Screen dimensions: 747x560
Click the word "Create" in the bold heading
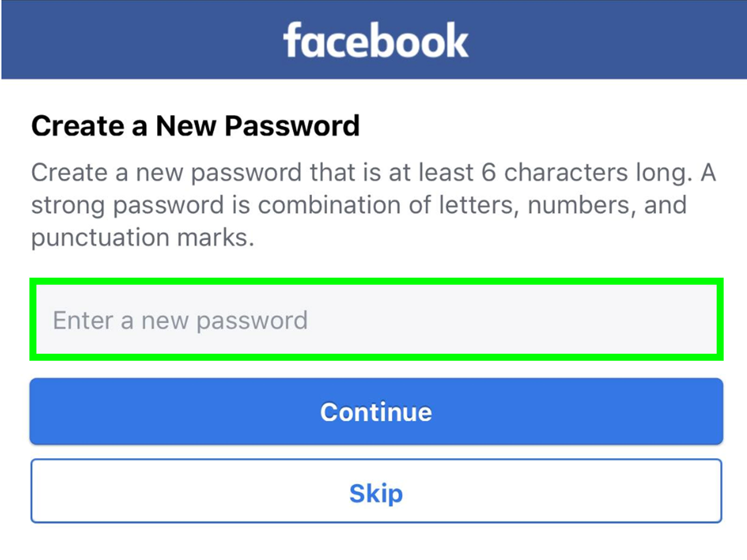tap(78, 126)
